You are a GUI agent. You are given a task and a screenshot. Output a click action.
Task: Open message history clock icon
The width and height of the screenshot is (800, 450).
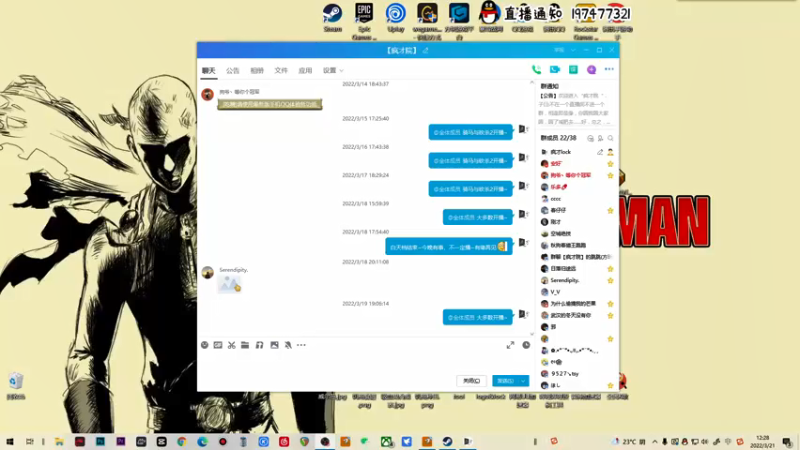coord(526,345)
